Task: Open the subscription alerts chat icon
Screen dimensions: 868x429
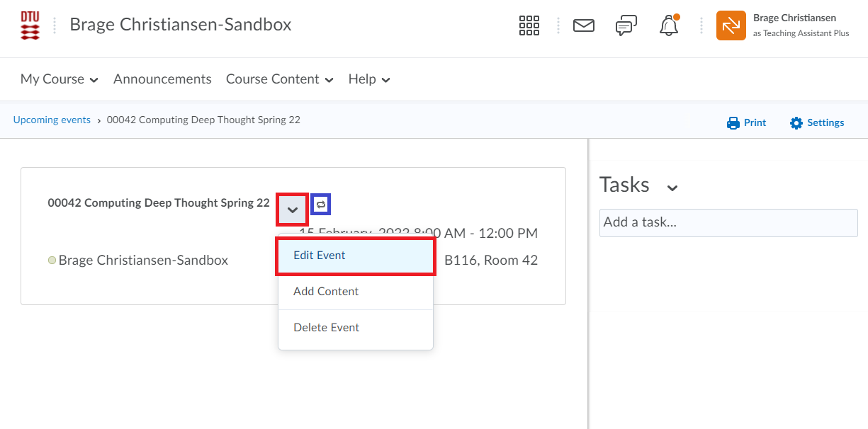Action: [x=626, y=26]
